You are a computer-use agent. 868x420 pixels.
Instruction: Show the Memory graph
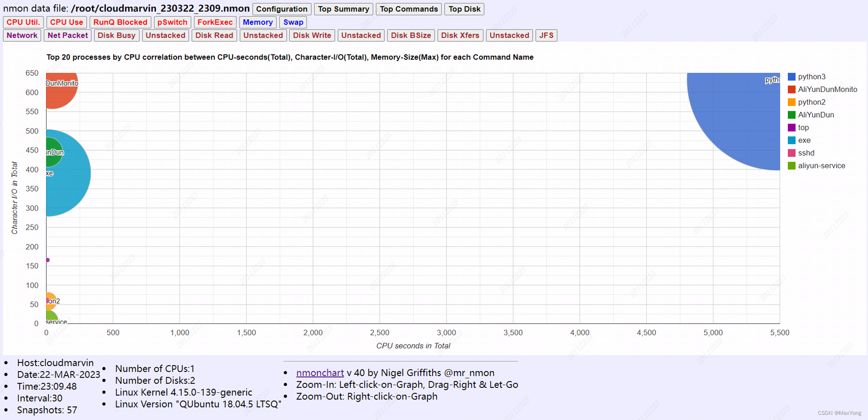point(257,22)
